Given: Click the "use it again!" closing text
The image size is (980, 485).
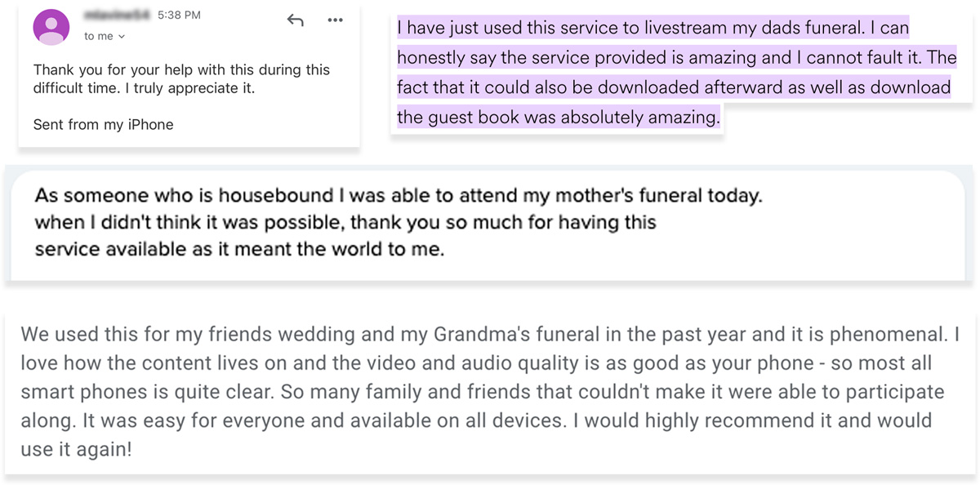Looking at the screenshot, I should 76,448.
